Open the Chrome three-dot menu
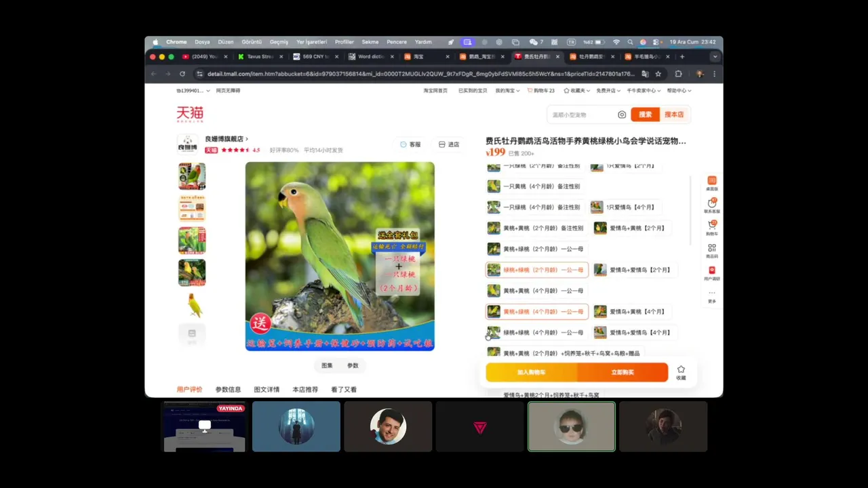Viewport: 868px width, 488px height. click(x=714, y=74)
